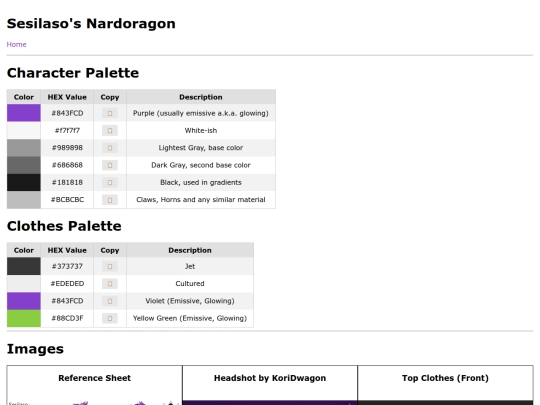540x405 pixels.
Task: Select the #BCBCBC hex text
Action: (67, 200)
